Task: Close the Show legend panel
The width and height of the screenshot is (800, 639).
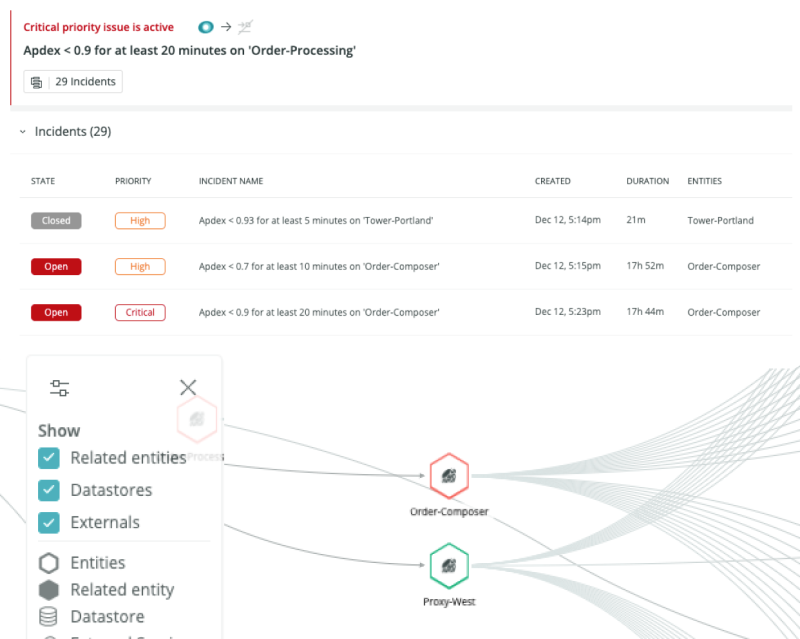Action: coord(187,388)
